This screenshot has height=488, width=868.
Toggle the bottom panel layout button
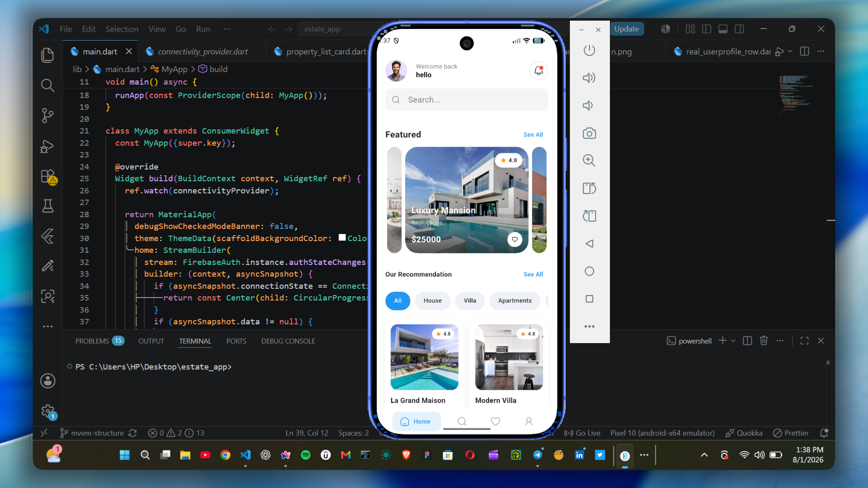[723, 29]
